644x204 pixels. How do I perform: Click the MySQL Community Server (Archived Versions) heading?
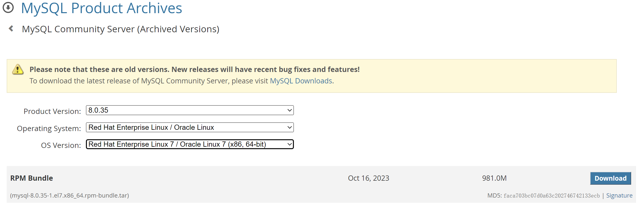point(121,29)
